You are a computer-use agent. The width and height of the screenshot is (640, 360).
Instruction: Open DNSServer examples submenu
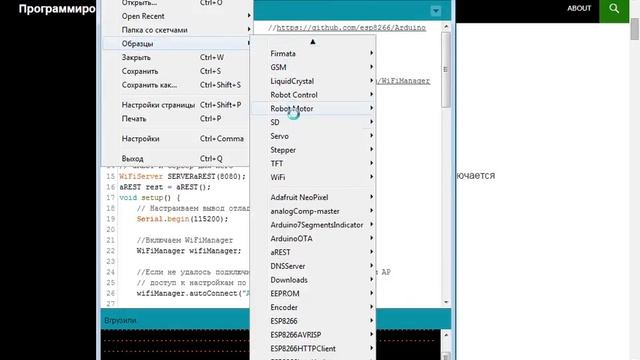[x=313, y=266]
